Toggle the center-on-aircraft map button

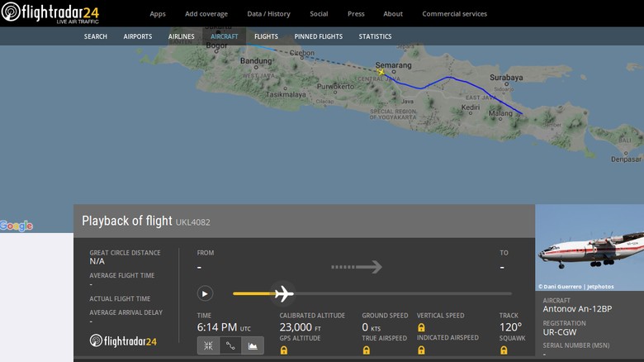[208, 345]
